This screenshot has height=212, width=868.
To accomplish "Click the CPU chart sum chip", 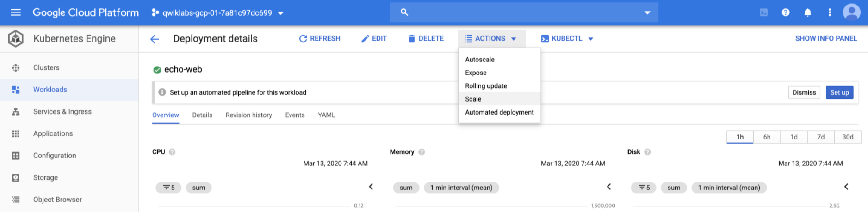I will click(198, 188).
